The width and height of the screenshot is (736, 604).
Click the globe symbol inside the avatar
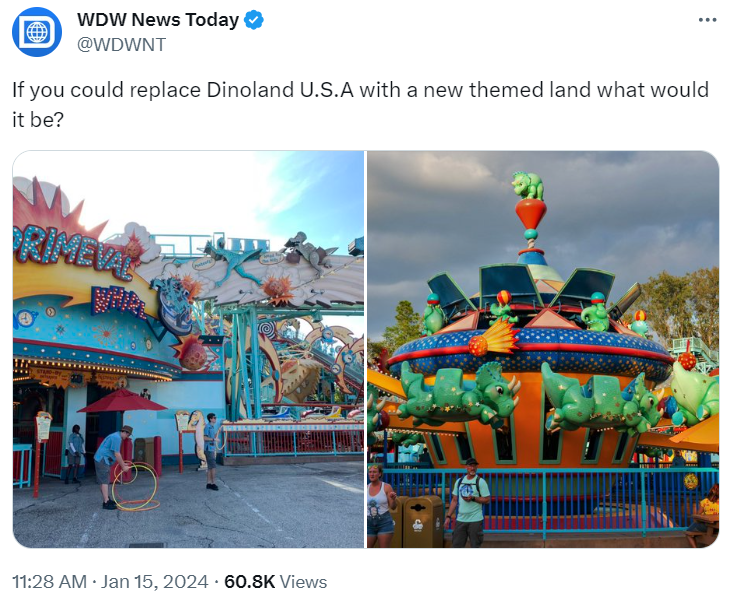37,32
